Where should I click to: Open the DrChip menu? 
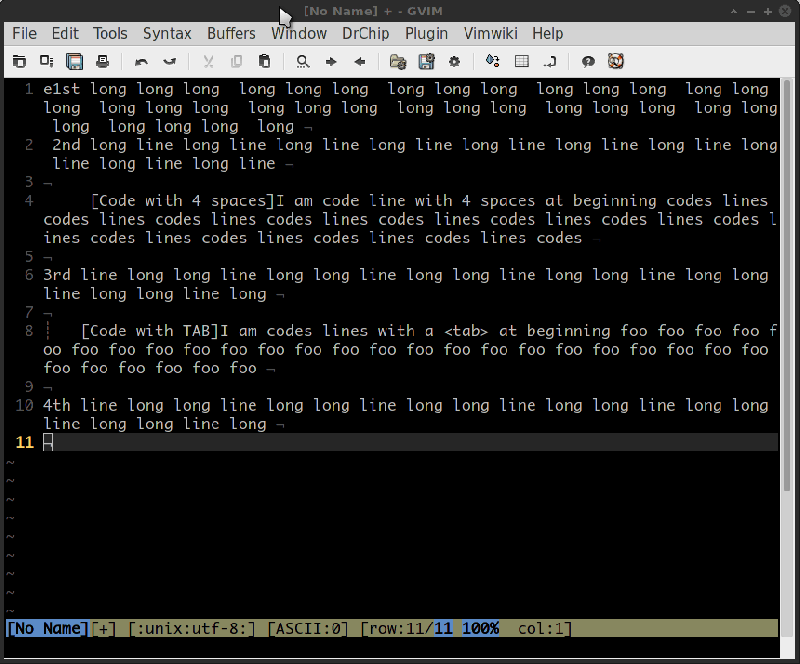[x=366, y=33]
